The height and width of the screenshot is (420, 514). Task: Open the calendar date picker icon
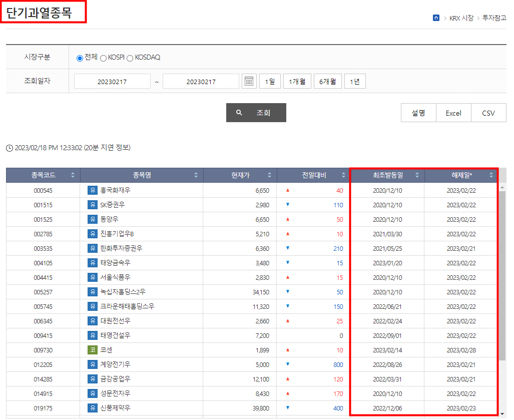(x=249, y=81)
